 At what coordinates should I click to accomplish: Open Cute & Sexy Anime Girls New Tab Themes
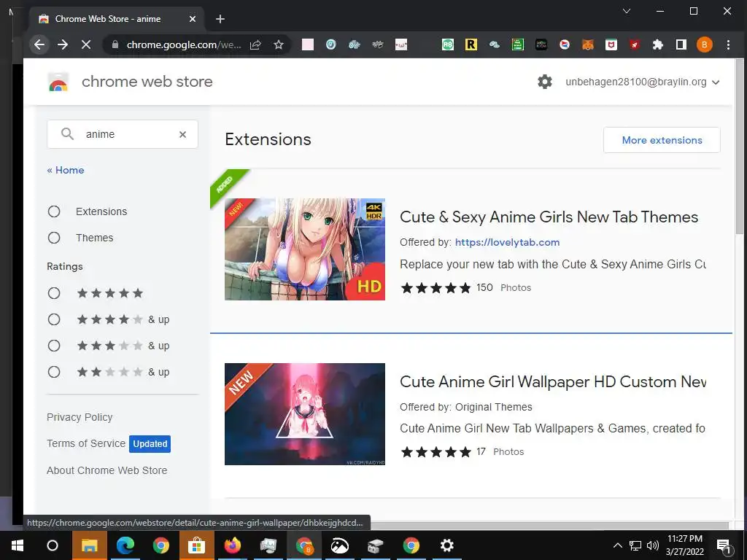(549, 217)
